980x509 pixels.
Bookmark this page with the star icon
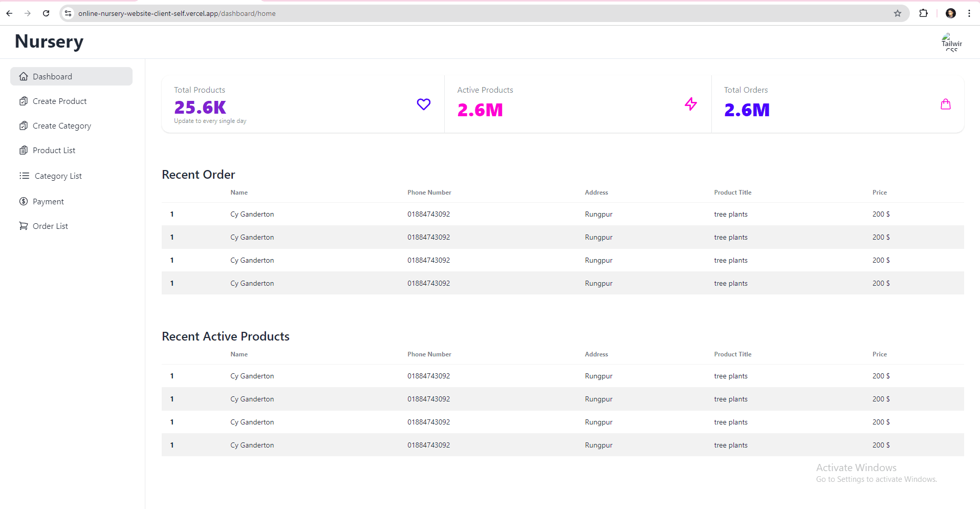tap(897, 13)
